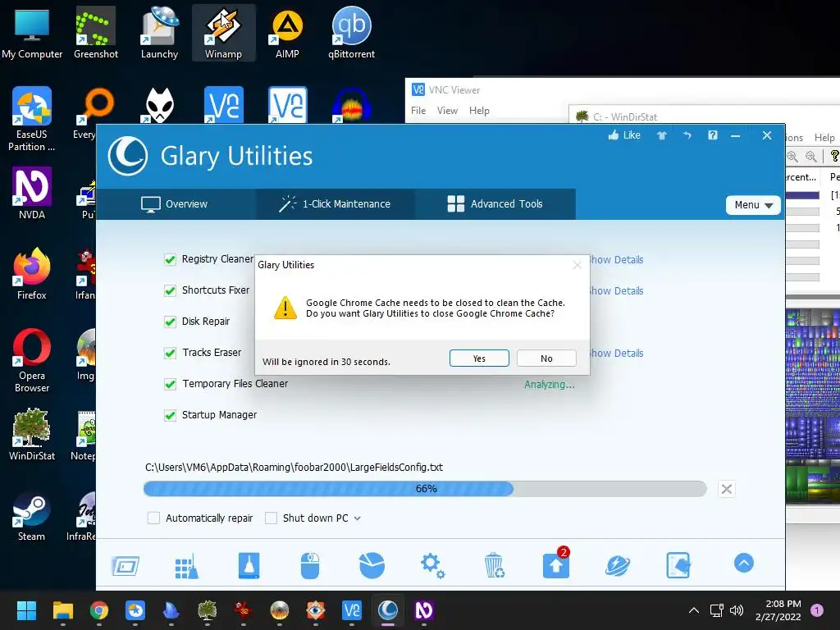Image resolution: width=840 pixels, height=630 pixels.
Task: Open help question mark icon in Glary title bar
Action: (x=713, y=135)
